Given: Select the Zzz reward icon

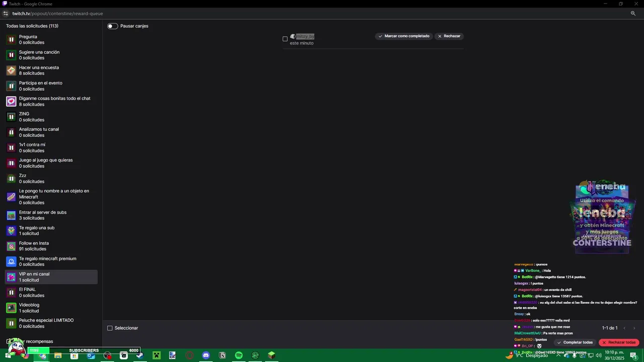Looking at the screenshot, I should coord(11,178).
